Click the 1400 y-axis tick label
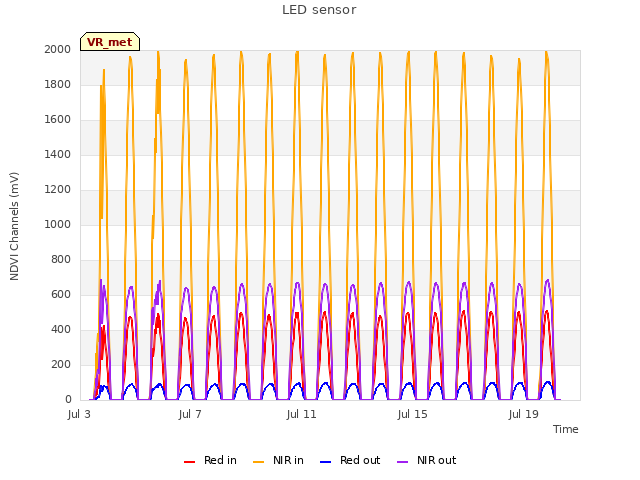Viewport: 640px width, 480px height. tap(58, 155)
